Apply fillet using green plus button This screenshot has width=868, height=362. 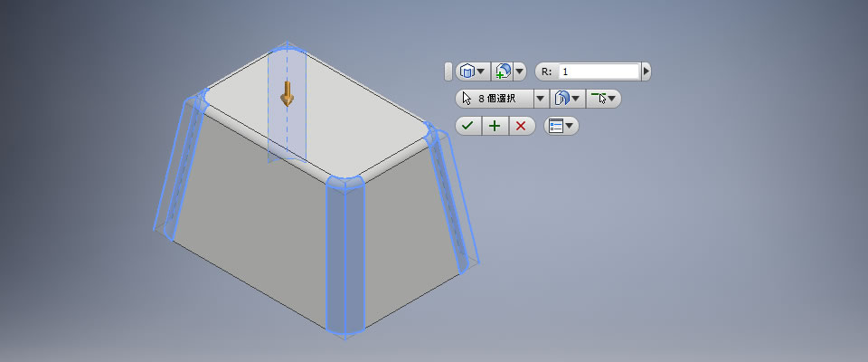click(495, 126)
